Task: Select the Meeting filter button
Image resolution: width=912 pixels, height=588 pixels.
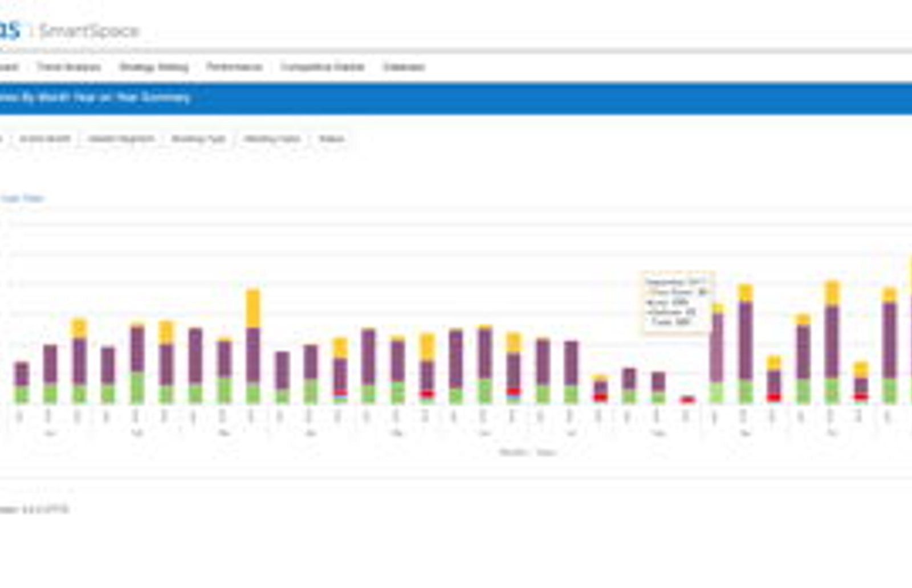Action: click(272, 139)
